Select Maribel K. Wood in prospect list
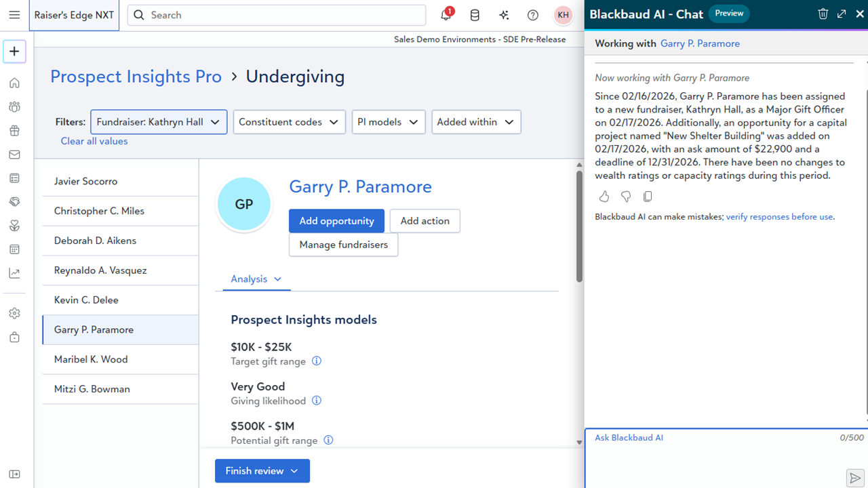 click(91, 359)
